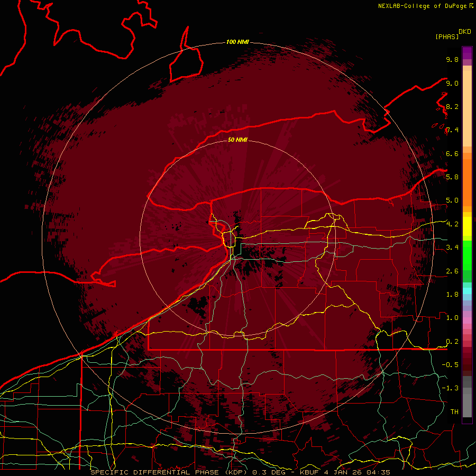Select the 5.8 scale value
This screenshot has height=476, width=476.
tap(452, 177)
